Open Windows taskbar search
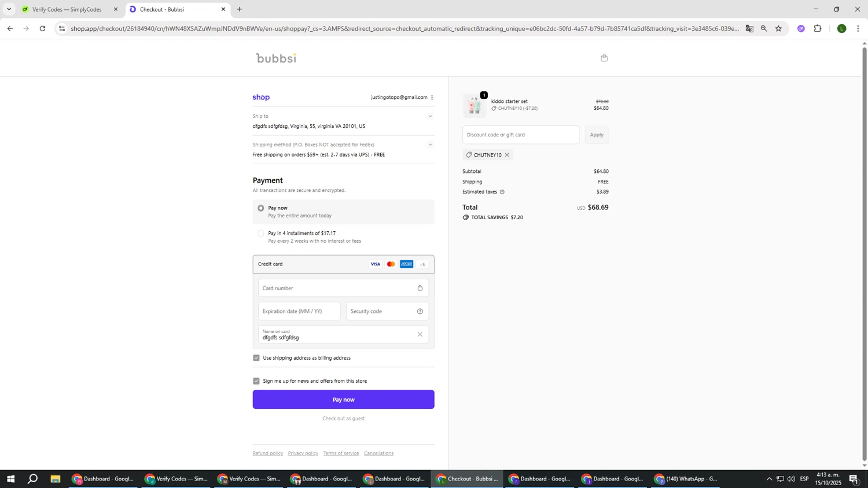The width and height of the screenshot is (868, 488). click(33, 479)
